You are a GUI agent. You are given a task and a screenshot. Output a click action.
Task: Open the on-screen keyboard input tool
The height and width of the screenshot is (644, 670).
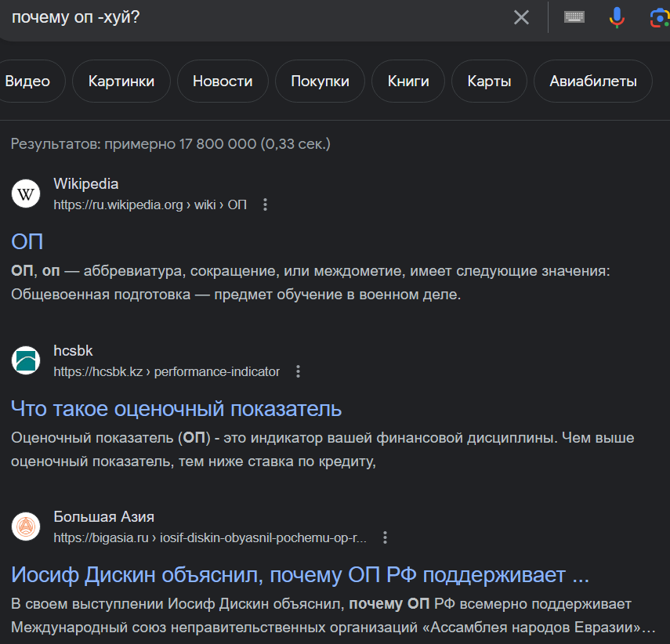[x=574, y=17]
